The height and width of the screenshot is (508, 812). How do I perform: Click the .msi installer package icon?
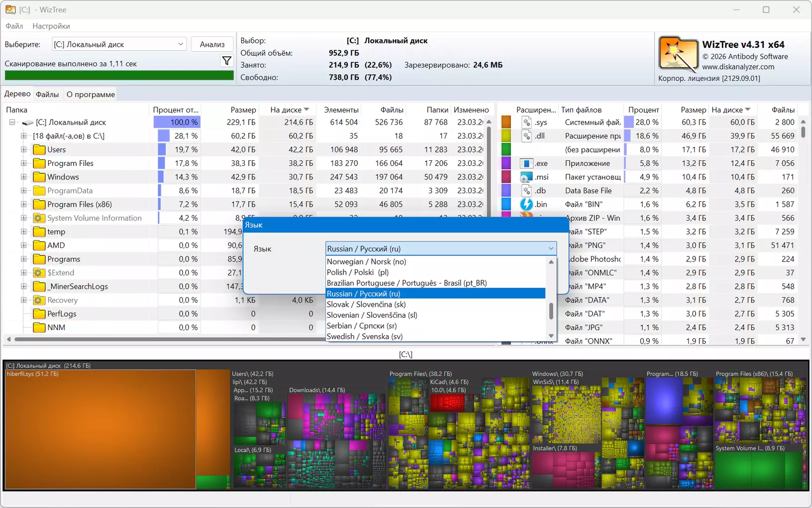[x=526, y=177]
